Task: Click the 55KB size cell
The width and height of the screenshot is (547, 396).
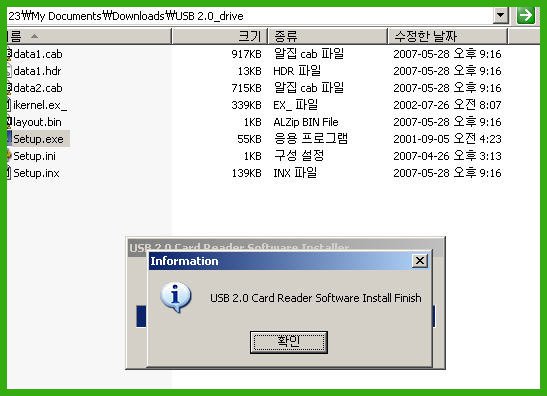Action: [249, 139]
